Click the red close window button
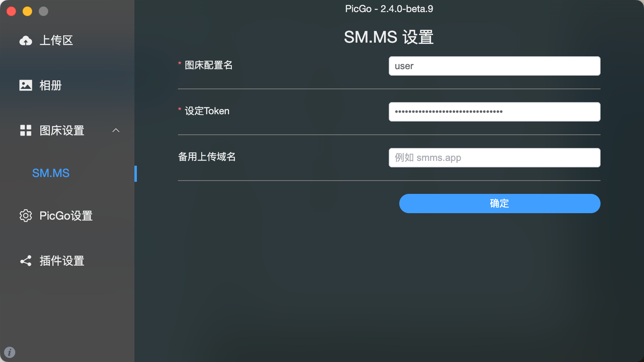The width and height of the screenshot is (644, 362). click(11, 11)
